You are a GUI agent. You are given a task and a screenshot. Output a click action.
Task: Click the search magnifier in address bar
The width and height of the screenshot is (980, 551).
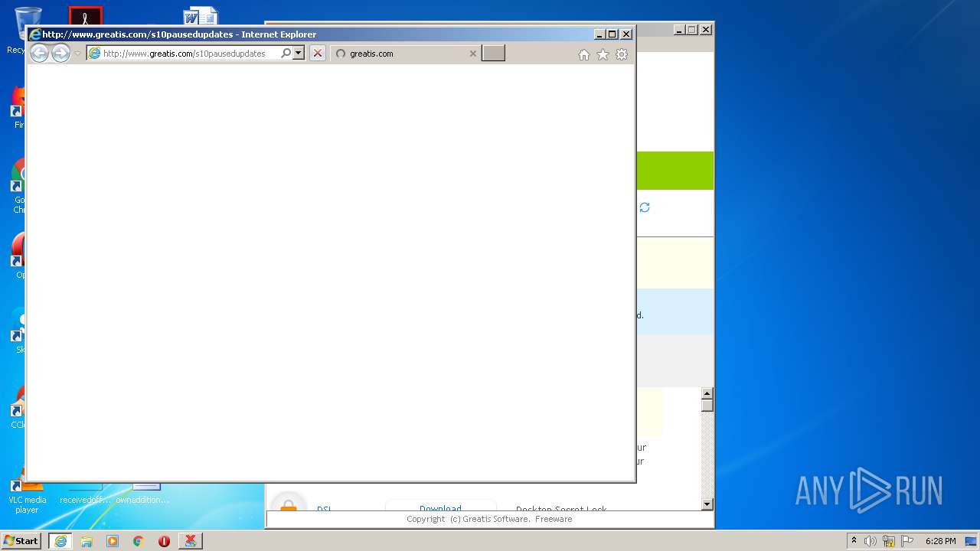click(286, 53)
